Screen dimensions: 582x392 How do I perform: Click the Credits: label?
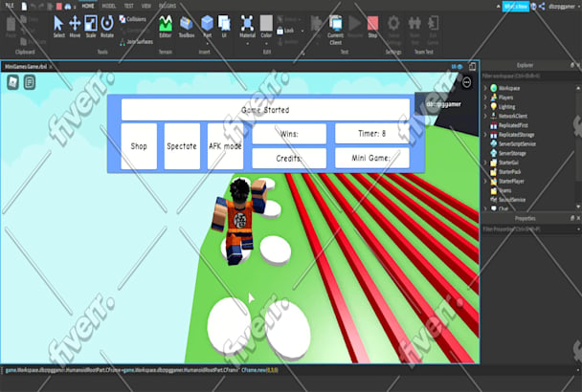pos(289,159)
